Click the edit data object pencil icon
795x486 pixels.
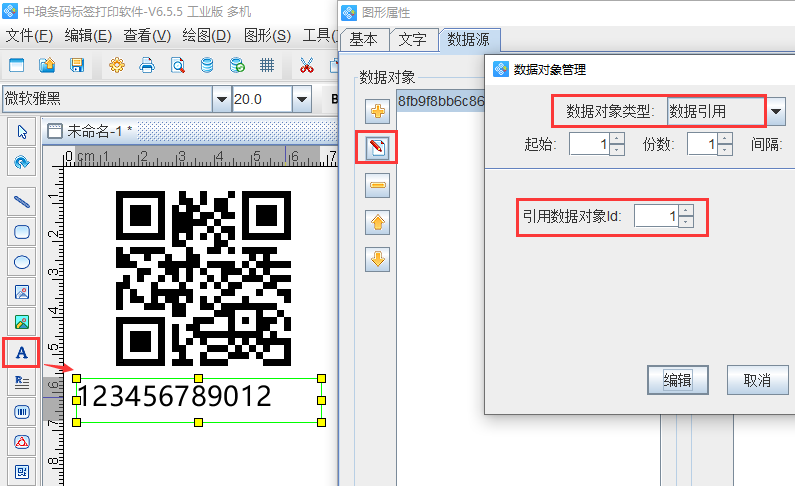[379, 148]
